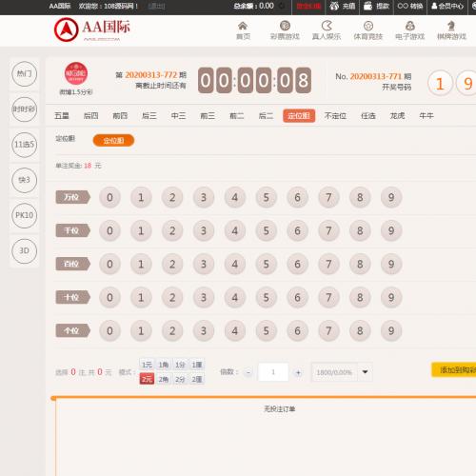
Task: Pick number 5 in the 万位 row
Action: coord(267,197)
